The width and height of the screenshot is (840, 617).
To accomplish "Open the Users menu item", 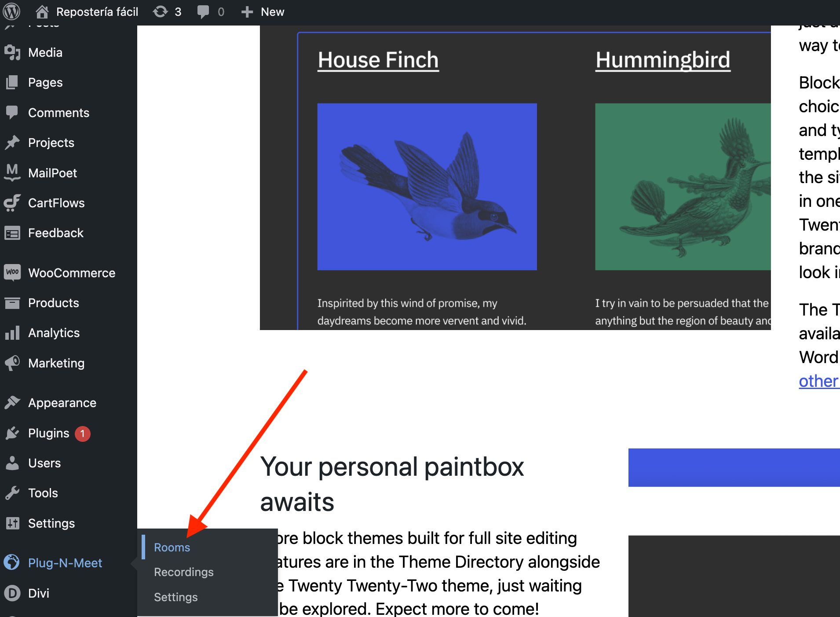I will pos(44,463).
